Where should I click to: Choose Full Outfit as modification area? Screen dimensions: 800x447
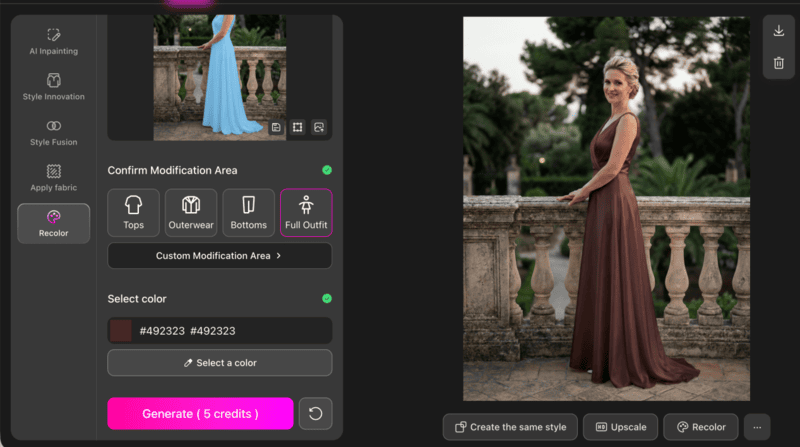pos(306,213)
